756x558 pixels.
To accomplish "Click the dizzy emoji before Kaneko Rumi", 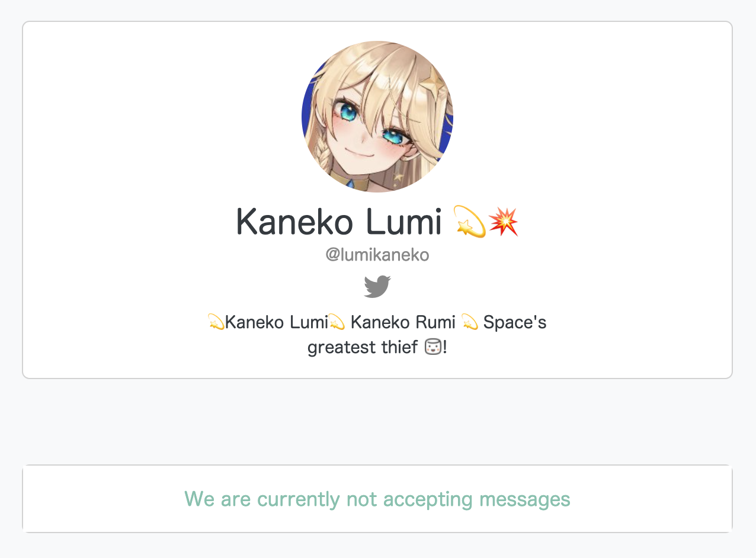I will coord(337,322).
